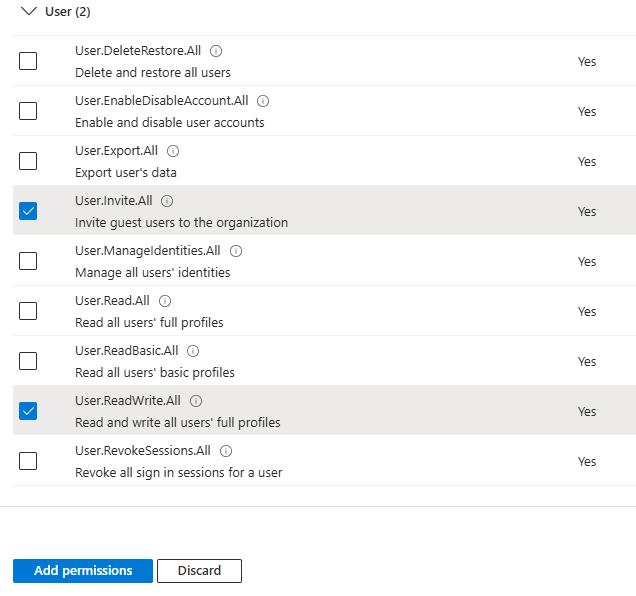View info icon for User.Read.All
Screen dimensions: 636x596
pyautogui.click(x=165, y=301)
